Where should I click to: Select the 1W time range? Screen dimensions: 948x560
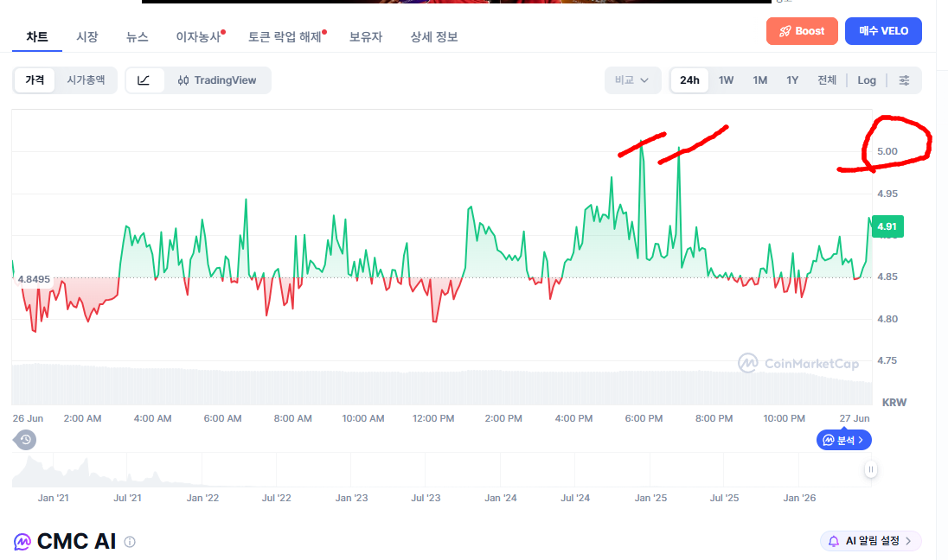point(726,80)
